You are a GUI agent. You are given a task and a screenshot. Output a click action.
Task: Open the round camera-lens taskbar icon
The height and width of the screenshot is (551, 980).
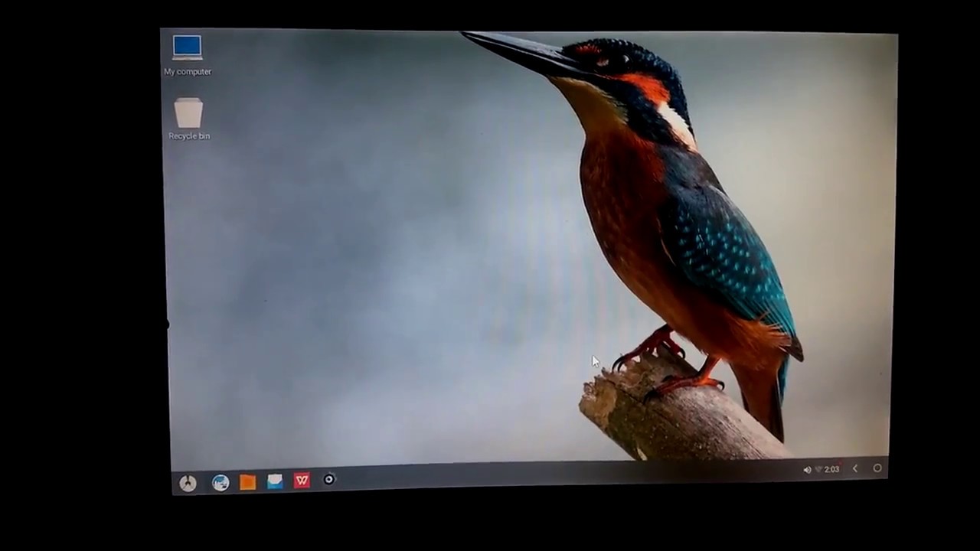(329, 479)
